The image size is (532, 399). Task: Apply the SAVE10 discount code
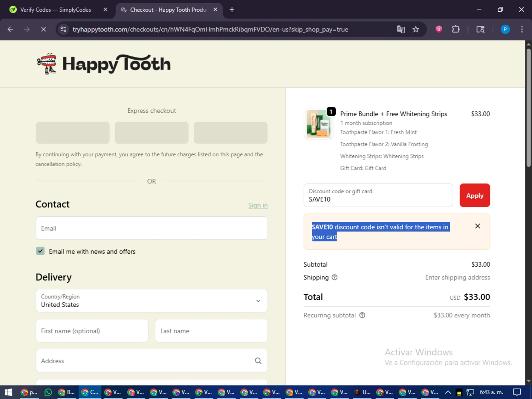click(x=475, y=195)
